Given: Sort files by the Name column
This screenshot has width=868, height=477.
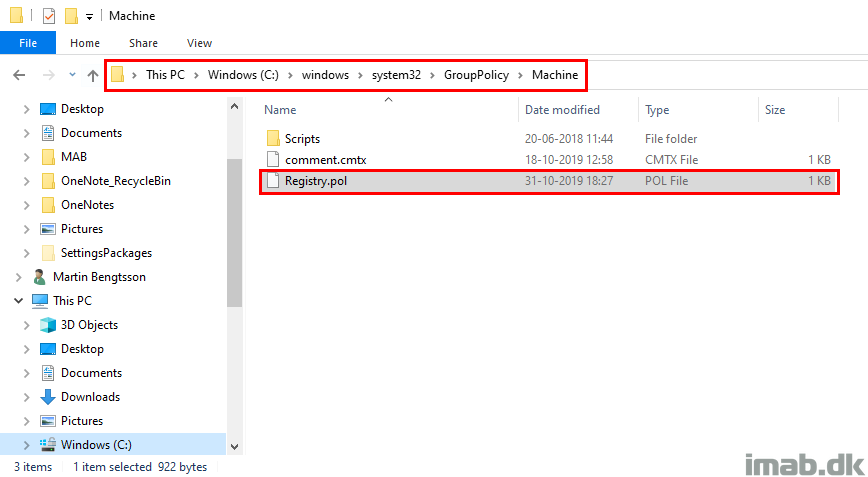Looking at the screenshot, I should (280, 110).
